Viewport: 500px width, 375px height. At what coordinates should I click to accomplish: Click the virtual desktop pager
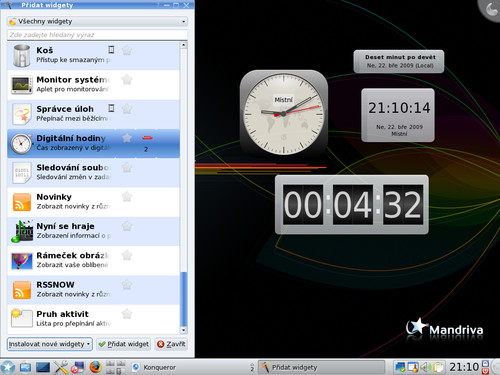[116, 367]
